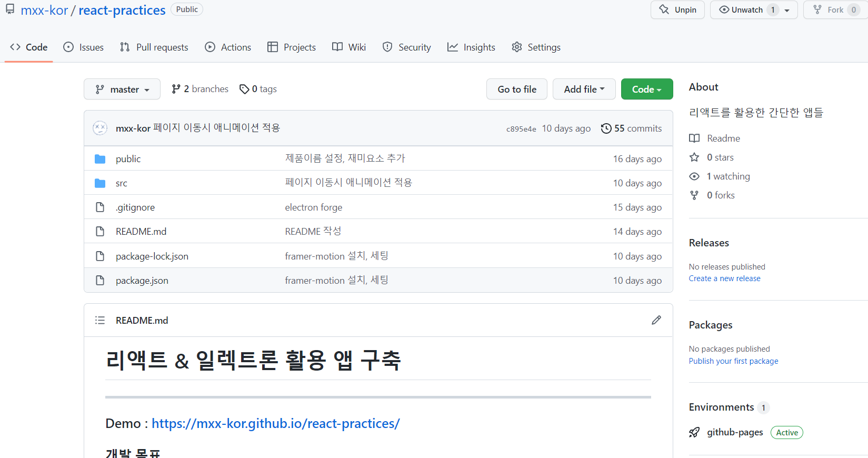Open the public folder
Viewport: 868px width, 458px height.
point(128,159)
